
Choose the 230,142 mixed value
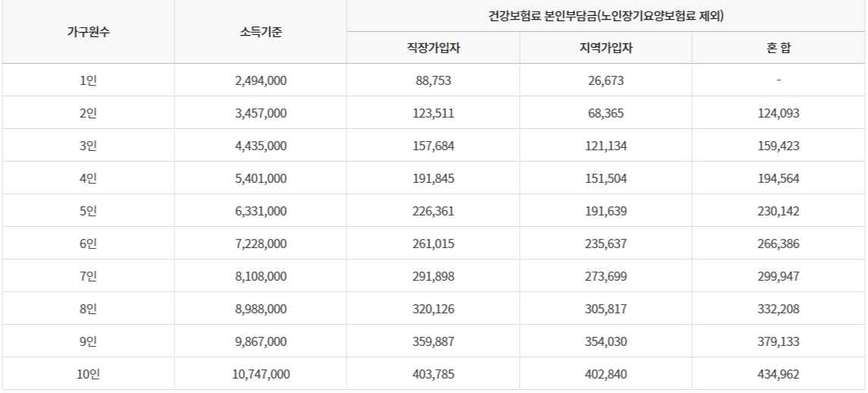(x=778, y=212)
